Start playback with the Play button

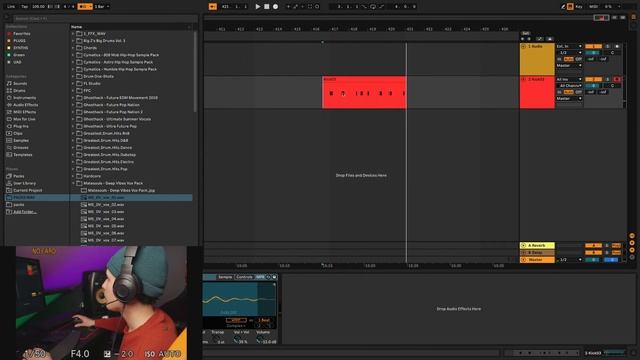coord(258,7)
